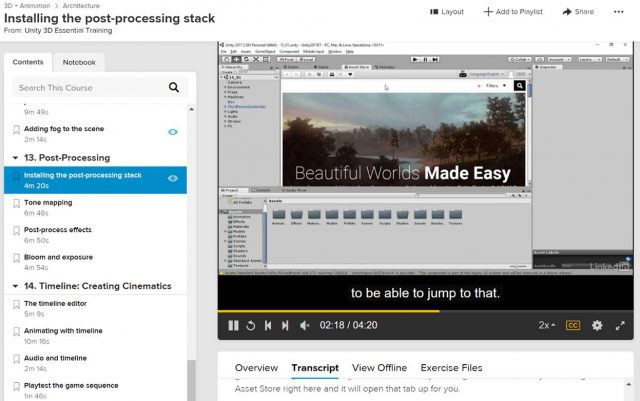
Task: Click Unity step button in video
Action: (x=435, y=60)
